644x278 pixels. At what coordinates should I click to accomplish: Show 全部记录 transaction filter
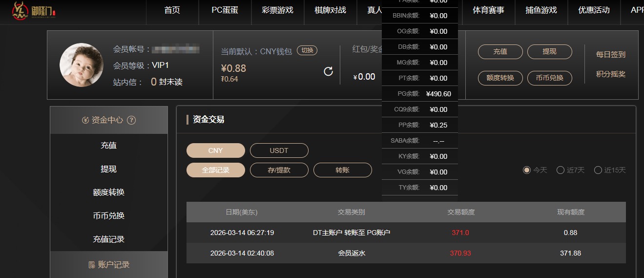(216, 170)
